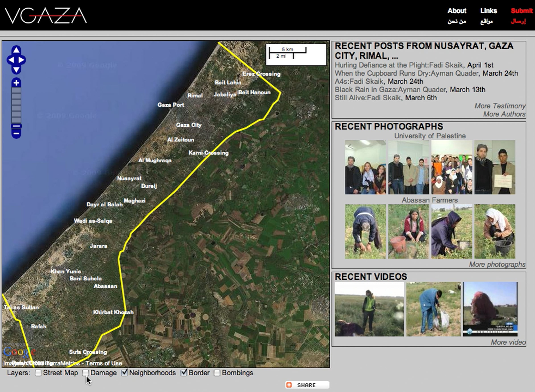Click the orange share plus icon
Viewport: 535px width, 392px height.
click(x=289, y=385)
